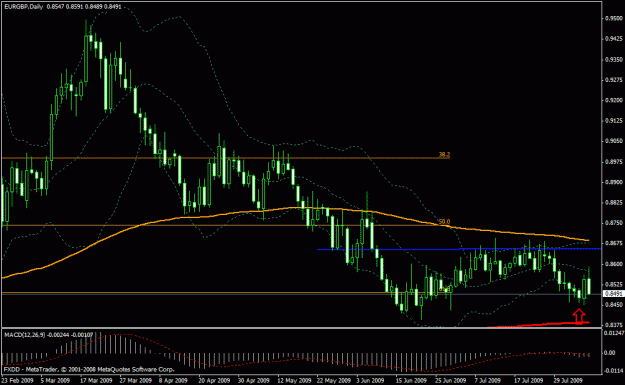Select the 25 Jun 2009 date label

tap(451, 380)
